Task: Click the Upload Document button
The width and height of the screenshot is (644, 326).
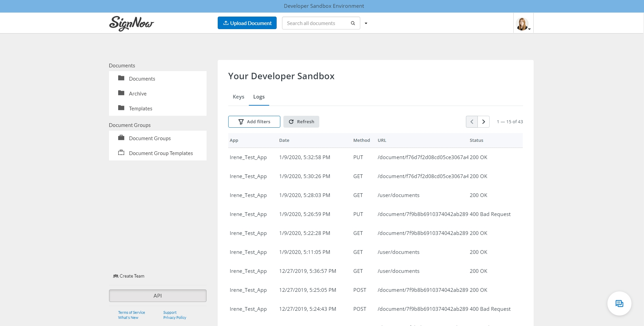Action: (247, 23)
